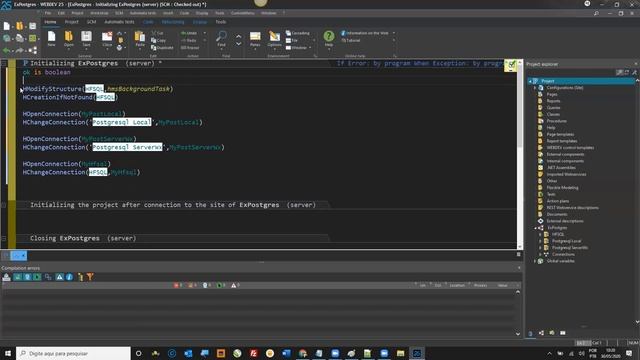
Task: Click the Undo command in ribbon
Action: (189, 33)
